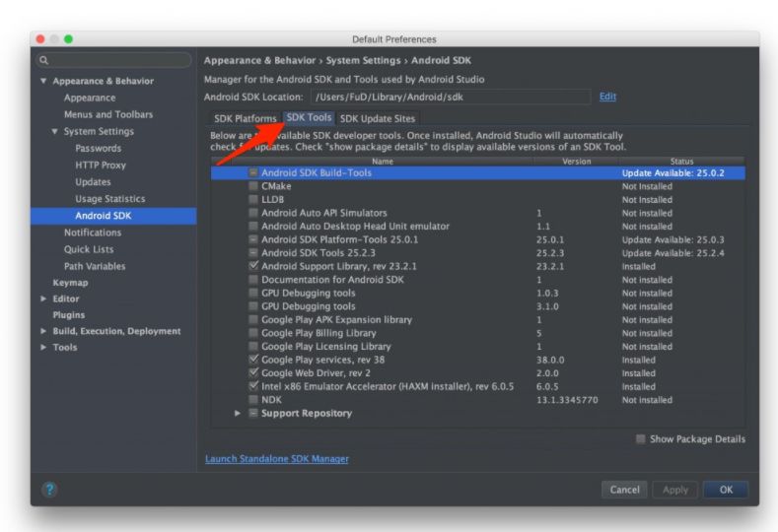The width and height of the screenshot is (778, 532).
Task: Expand the Support Repository row
Action: click(238, 414)
